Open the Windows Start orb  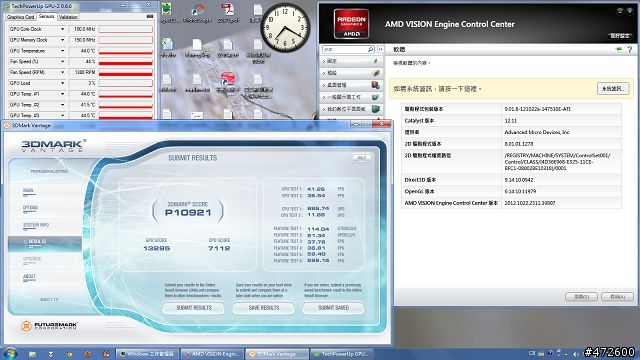10,353
